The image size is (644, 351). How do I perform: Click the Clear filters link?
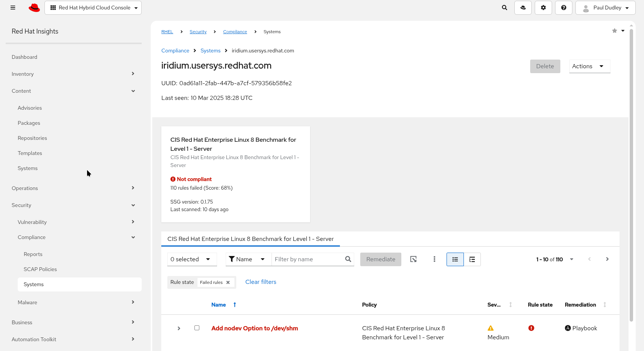click(x=261, y=282)
